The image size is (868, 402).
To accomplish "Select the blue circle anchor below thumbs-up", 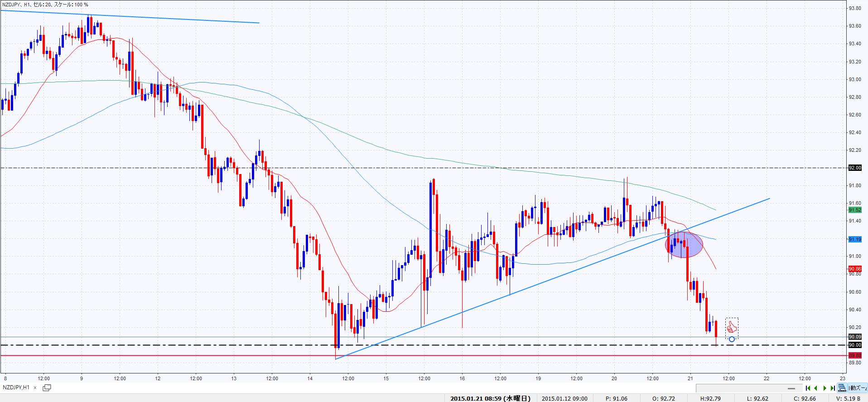I will pyautogui.click(x=732, y=339).
